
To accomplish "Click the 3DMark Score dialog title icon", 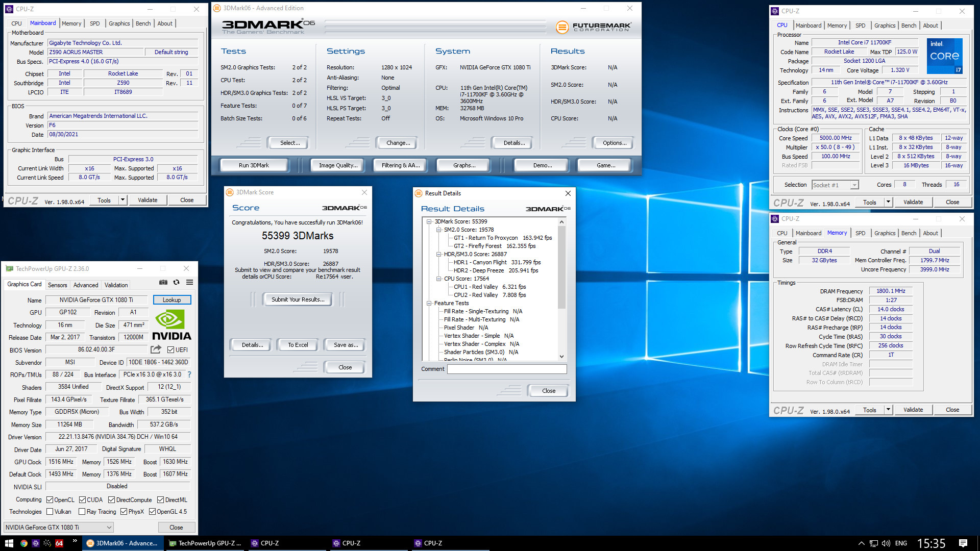I will click(x=230, y=192).
